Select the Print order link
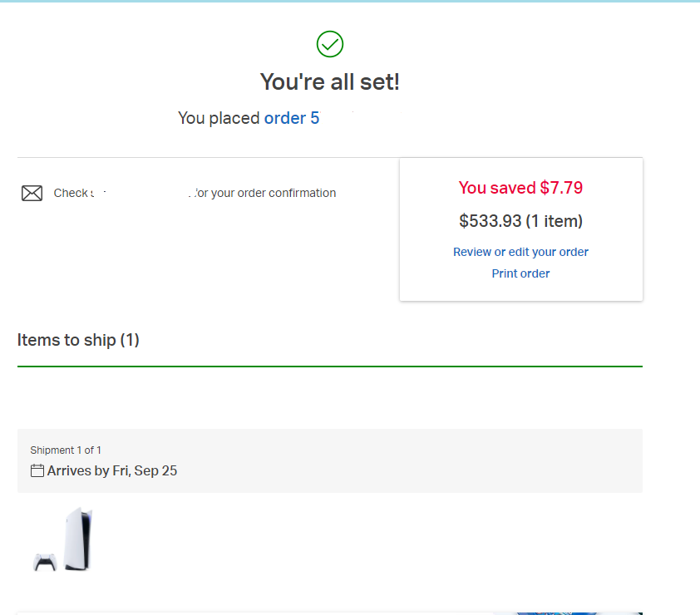Viewport: 700px width, 615px height. pyautogui.click(x=520, y=273)
